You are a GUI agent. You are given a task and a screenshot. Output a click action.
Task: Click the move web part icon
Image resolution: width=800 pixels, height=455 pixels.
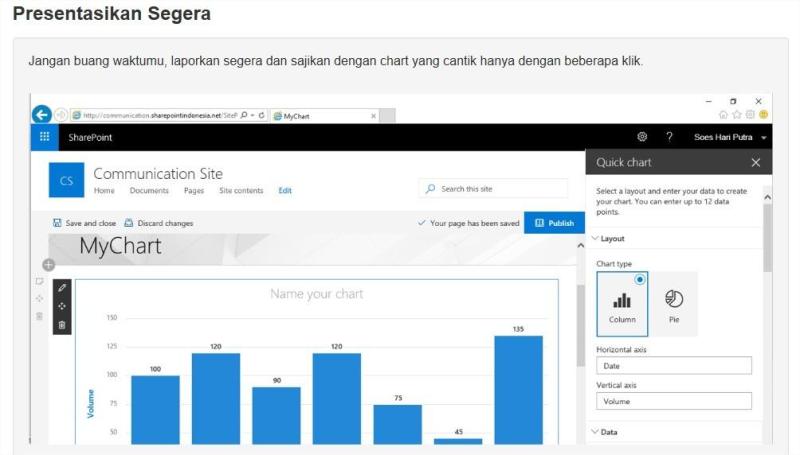(x=62, y=306)
